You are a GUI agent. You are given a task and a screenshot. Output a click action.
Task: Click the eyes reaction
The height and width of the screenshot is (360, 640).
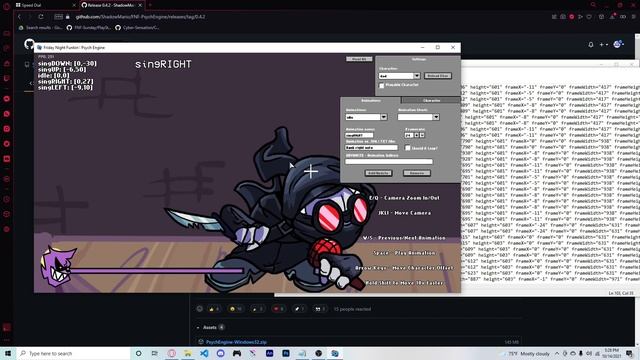click(320, 309)
